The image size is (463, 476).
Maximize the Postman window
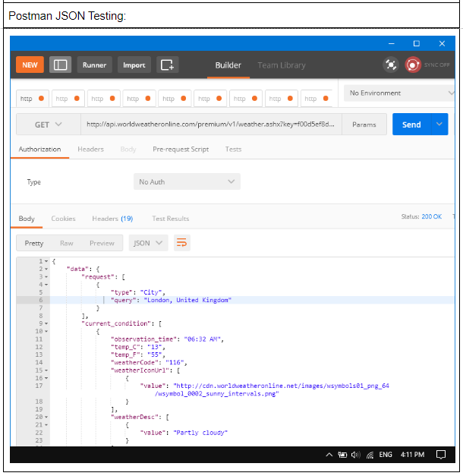click(417, 43)
